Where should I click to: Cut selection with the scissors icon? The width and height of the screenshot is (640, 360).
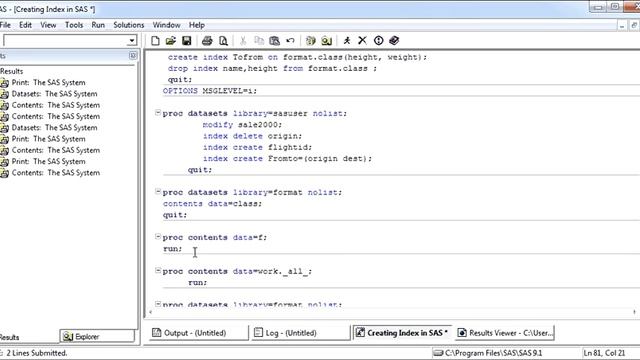pos(243,40)
